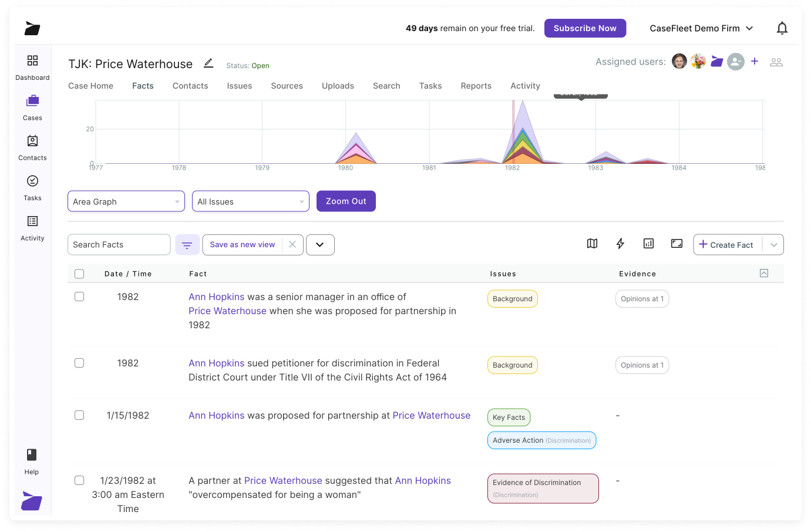The height and width of the screenshot is (532, 811).
Task: Switch to the Contacts tab
Action: point(190,86)
